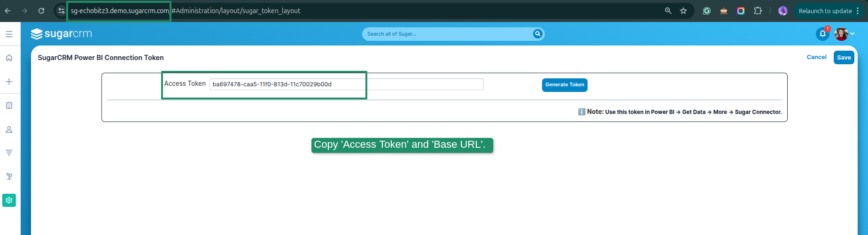Click the Generate Token button

click(x=565, y=85)
